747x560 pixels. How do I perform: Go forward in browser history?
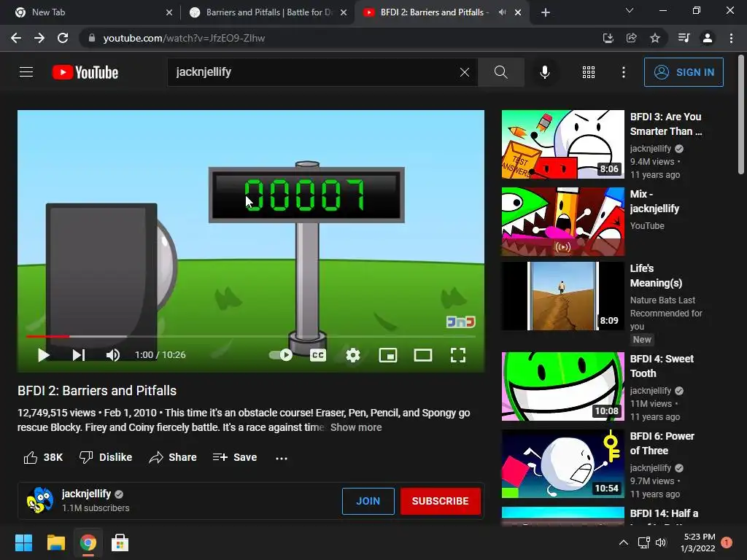tap(39, 38)
